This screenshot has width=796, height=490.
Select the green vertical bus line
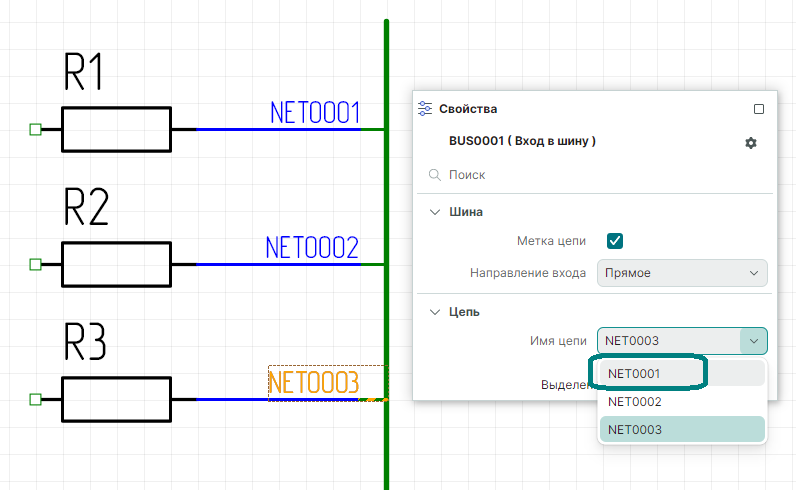pyautogui.click(x=386, y=60)
